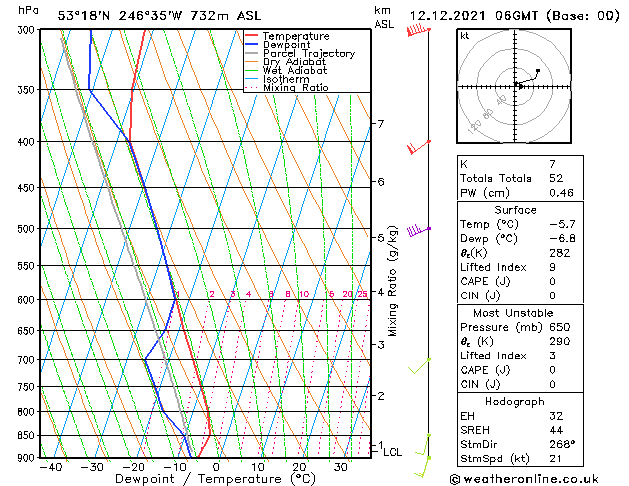
Task: Click the date 12.12.2021 06GMT header
Action: pos(473,16)
